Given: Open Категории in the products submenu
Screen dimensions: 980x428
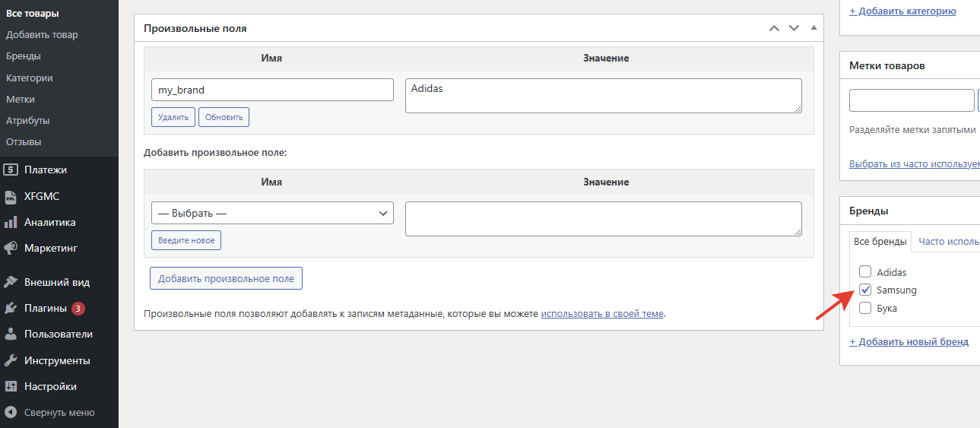Looking at the screenshot, I should point(29,78).
